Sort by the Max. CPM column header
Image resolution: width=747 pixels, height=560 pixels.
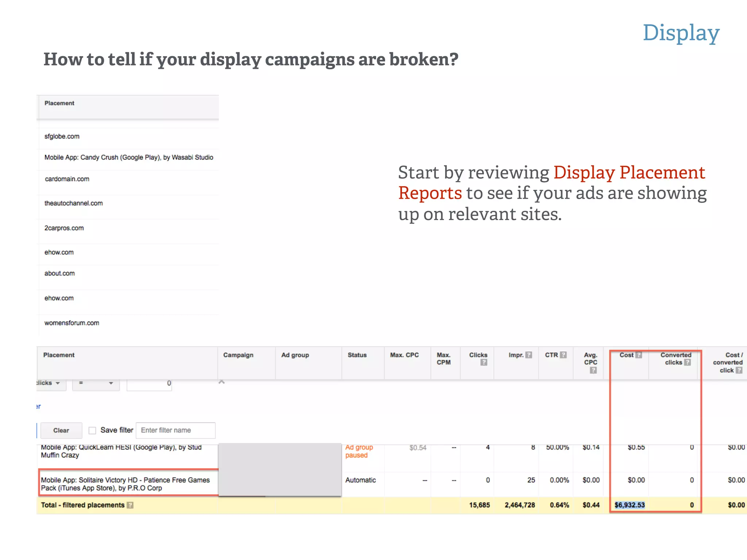click(x=444, y=359)
